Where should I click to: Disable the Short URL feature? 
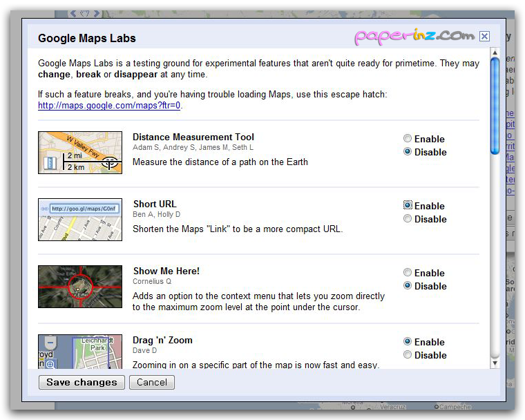click(407, 219)
